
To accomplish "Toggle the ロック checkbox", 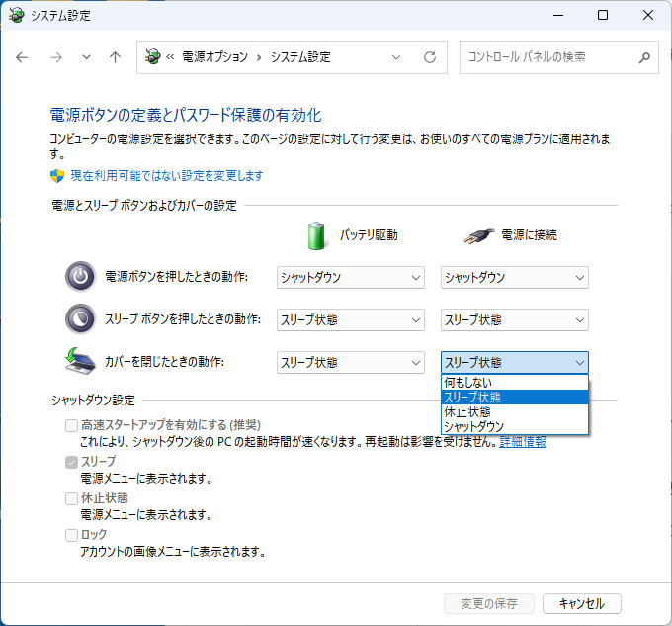I will click(71, 536).
